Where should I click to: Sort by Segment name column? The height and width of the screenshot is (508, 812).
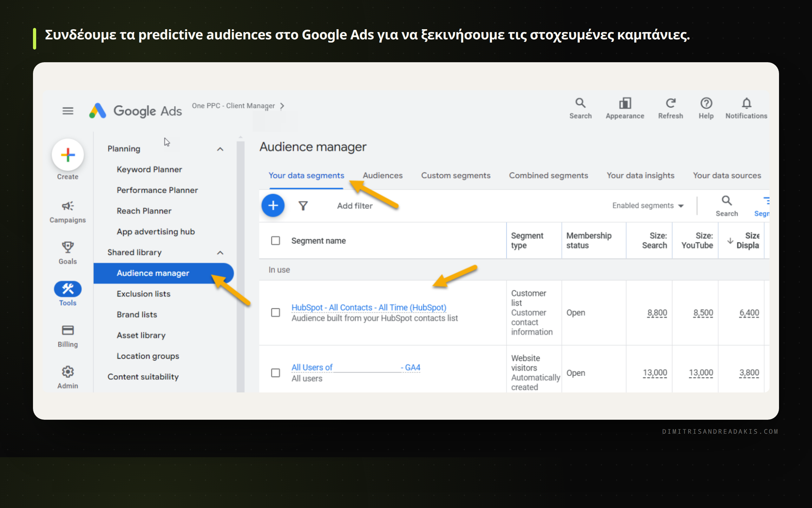pos(318,241)
